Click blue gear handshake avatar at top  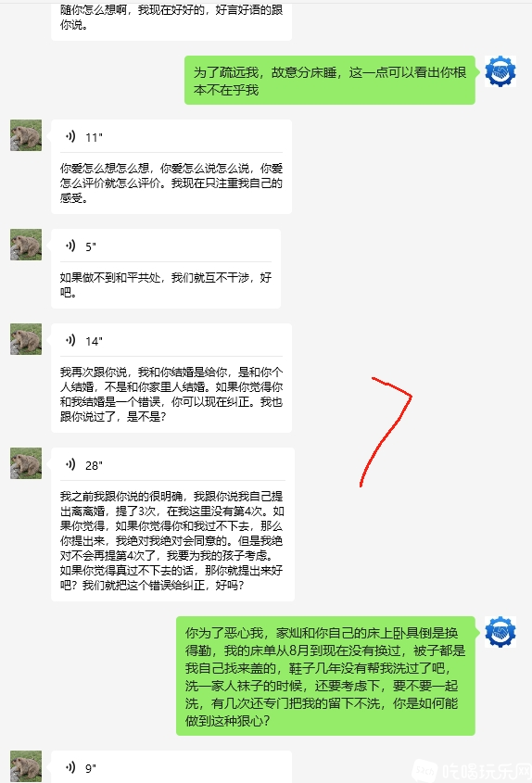coord(500,71)
